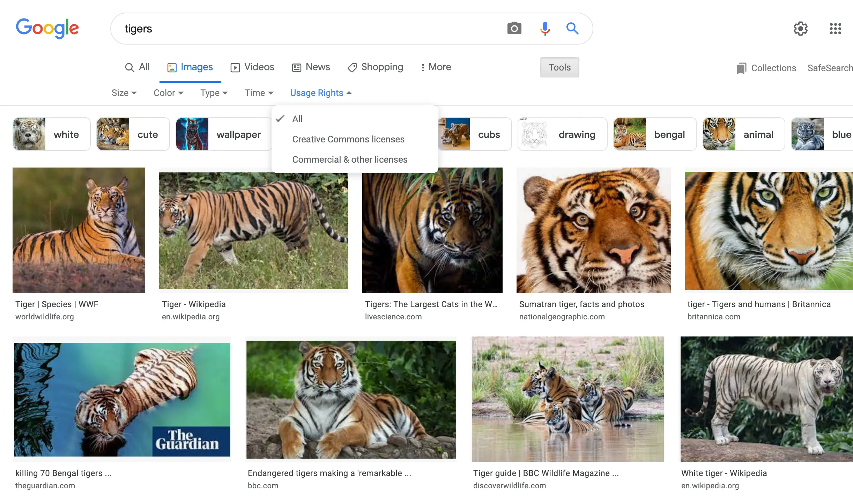
Task: Filter by the blue suggestion chip
Action: (822, 134)
